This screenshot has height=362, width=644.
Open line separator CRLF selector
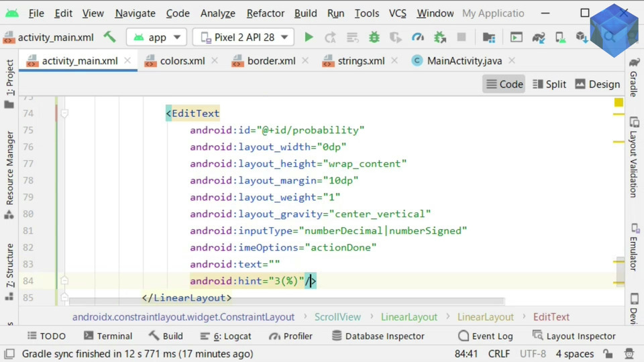pyautogui.click(x=498, y=353)
